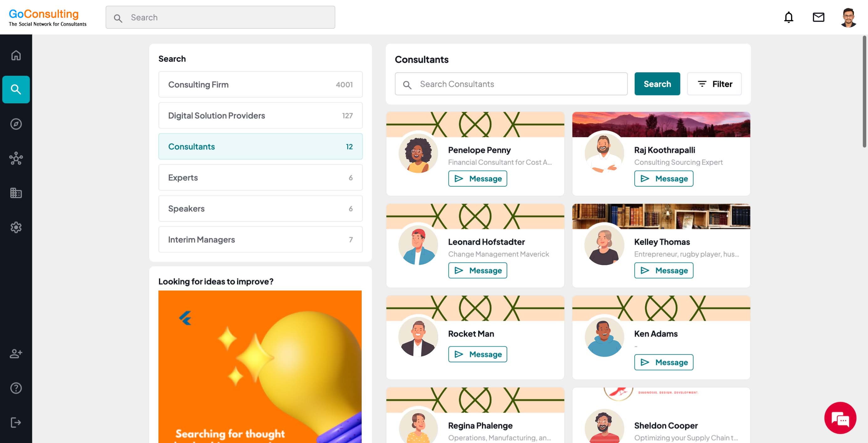Open the Home page from sidebar
Screen dimensions: 868x443
tap(16, 55)
